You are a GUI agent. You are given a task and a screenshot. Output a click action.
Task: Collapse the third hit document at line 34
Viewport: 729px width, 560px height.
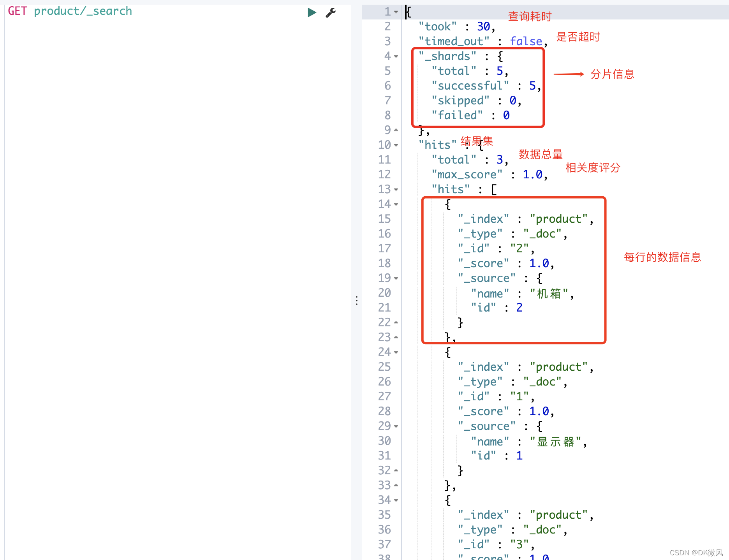tap(396, 500)
